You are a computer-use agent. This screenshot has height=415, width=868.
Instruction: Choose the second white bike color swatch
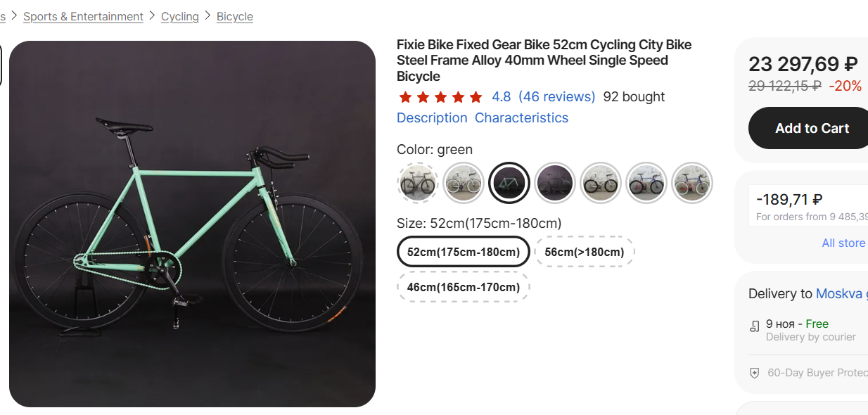pos(464,183)
